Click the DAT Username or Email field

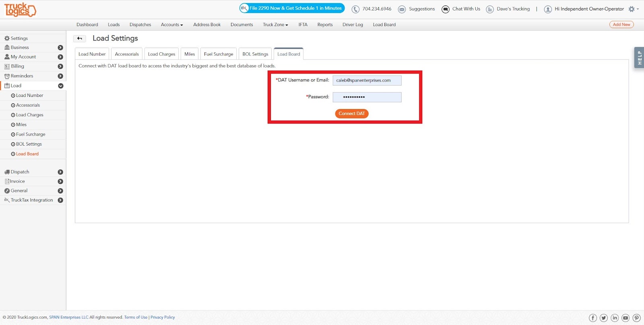(x=367, y=80)
